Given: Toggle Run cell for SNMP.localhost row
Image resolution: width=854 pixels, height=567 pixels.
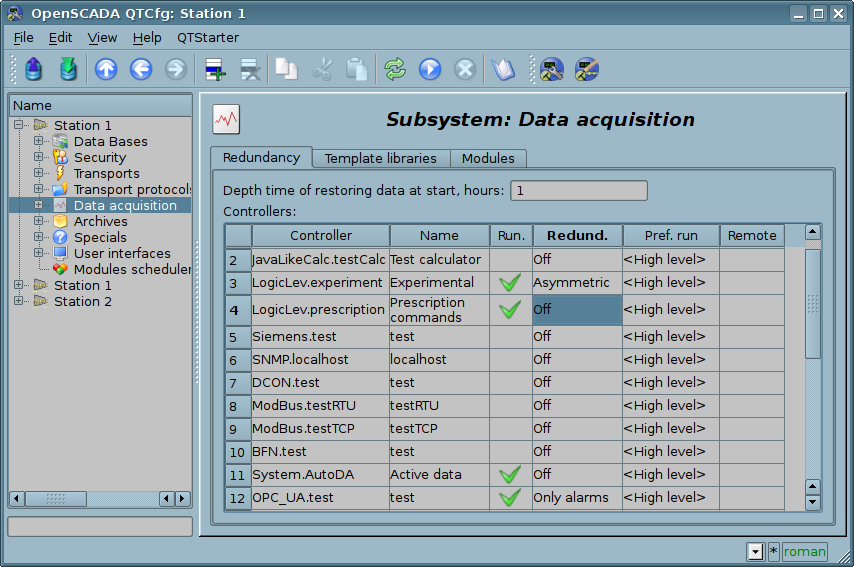Looking at the screenshot, I should coord(511,359).
